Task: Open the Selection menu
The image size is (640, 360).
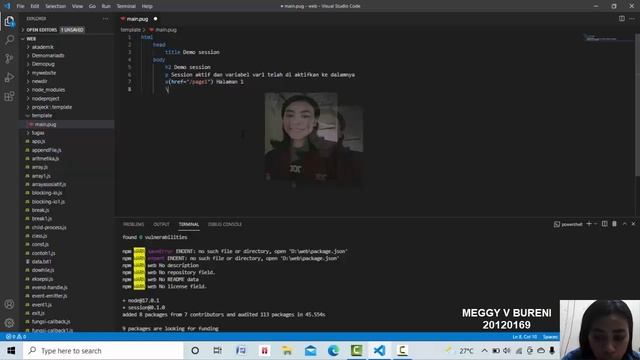Action: (56, 6)
